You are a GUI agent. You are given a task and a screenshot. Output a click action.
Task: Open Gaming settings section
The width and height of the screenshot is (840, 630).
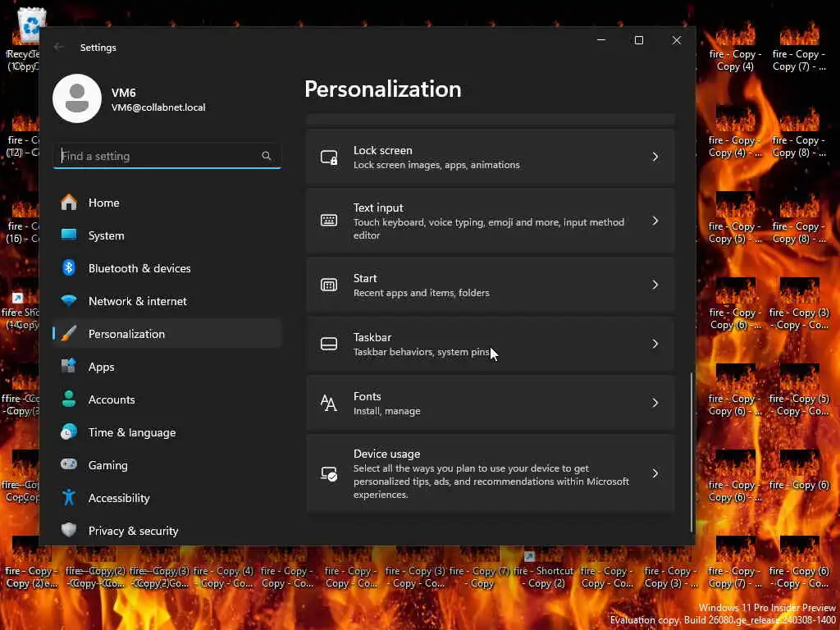pyautogui.click(x=167, y=465)
